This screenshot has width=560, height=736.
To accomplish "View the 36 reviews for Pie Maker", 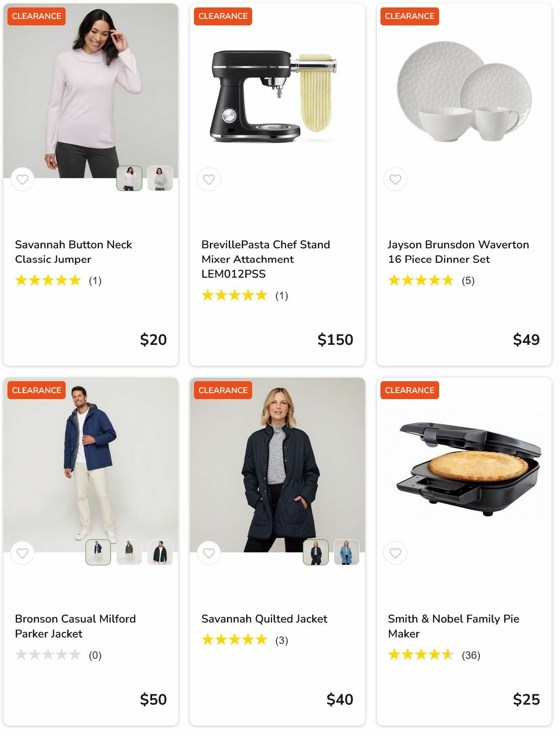I will (470, 655).
